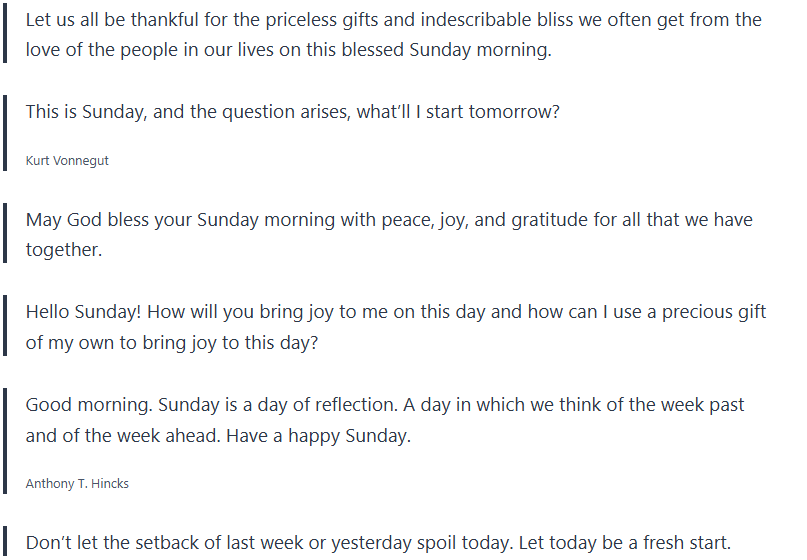Click the Kurt Vonnegut author name
This screenshot has width=807, height=560.
tap(67, 160)
